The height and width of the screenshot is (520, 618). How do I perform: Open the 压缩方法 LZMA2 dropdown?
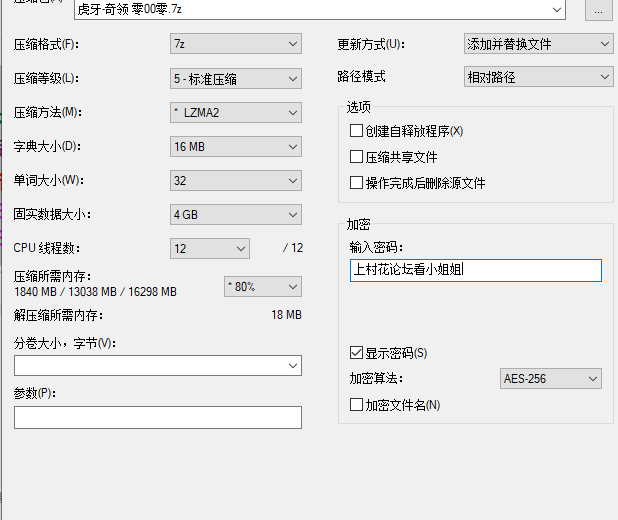235,112
